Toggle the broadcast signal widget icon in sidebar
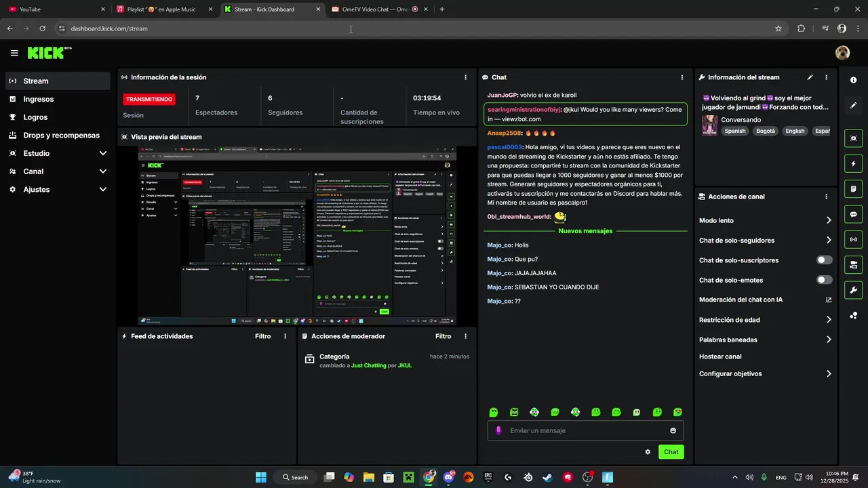 [853, 239]
